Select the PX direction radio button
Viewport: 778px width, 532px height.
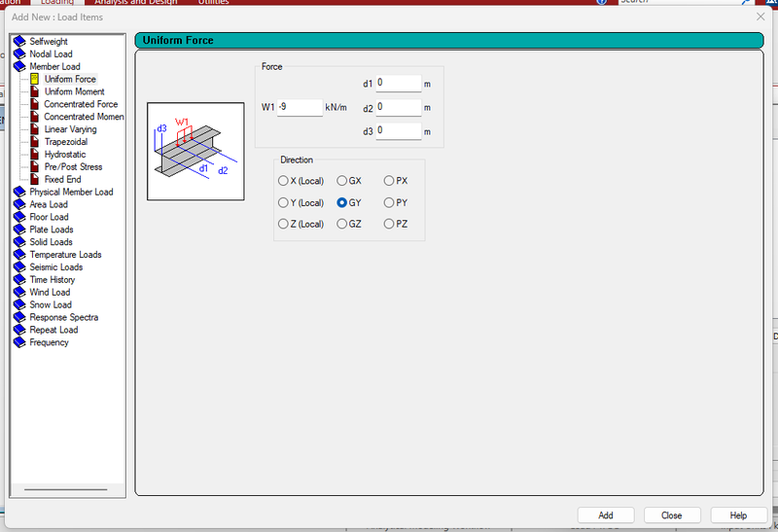[x=388, y=181]
